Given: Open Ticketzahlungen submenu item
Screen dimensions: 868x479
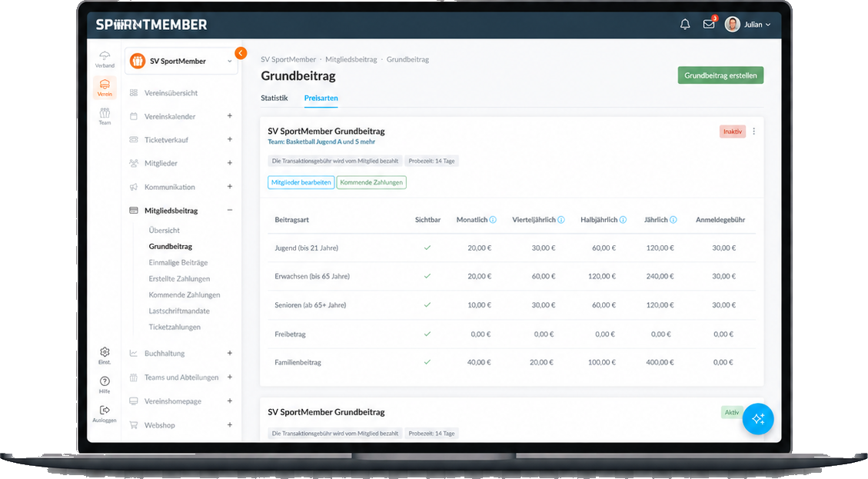Looking at the screenshot, I should [x=175, y=327].
